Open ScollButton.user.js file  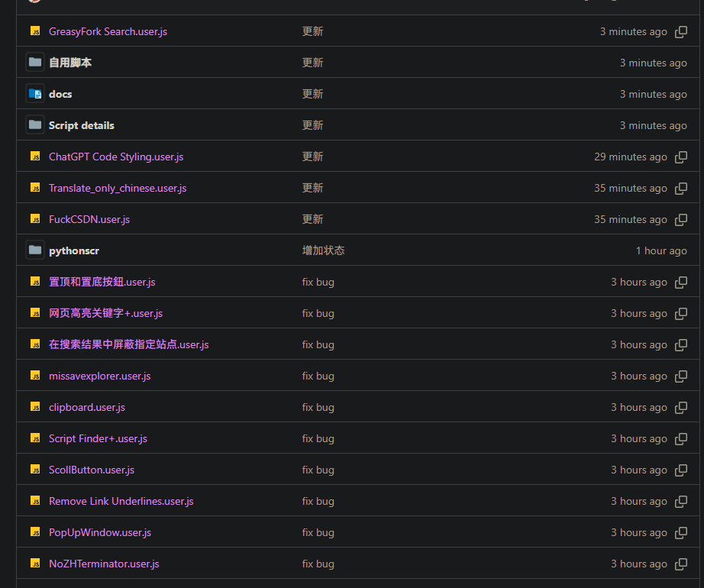click(x=92, y=470)
